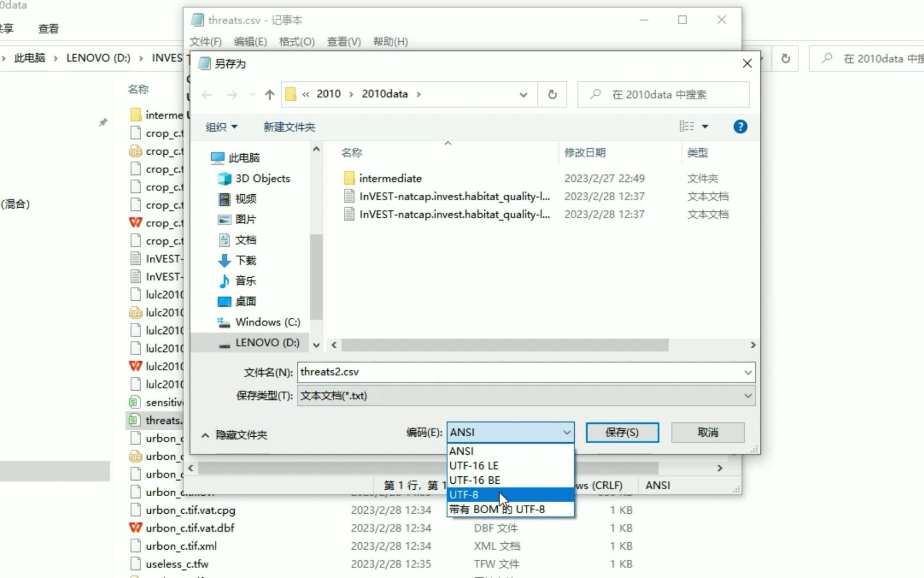The image size is (924, 578).
Task: Choose UTF-8 encoding option
Action: click(511, 495)
